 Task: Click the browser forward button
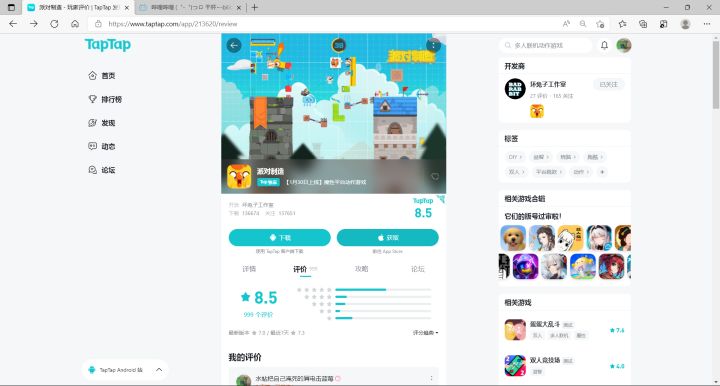34,24
